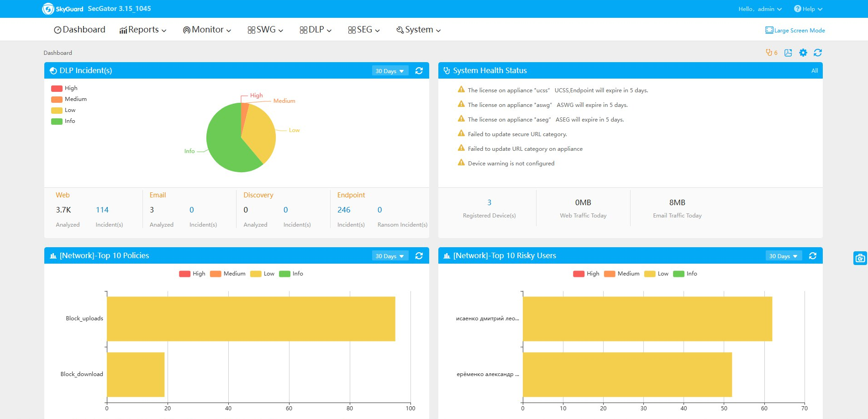This screenshot has height=419, width=868.
Task: Open the floating toolbox icon on the right edge
Action: tap(860, 258)
